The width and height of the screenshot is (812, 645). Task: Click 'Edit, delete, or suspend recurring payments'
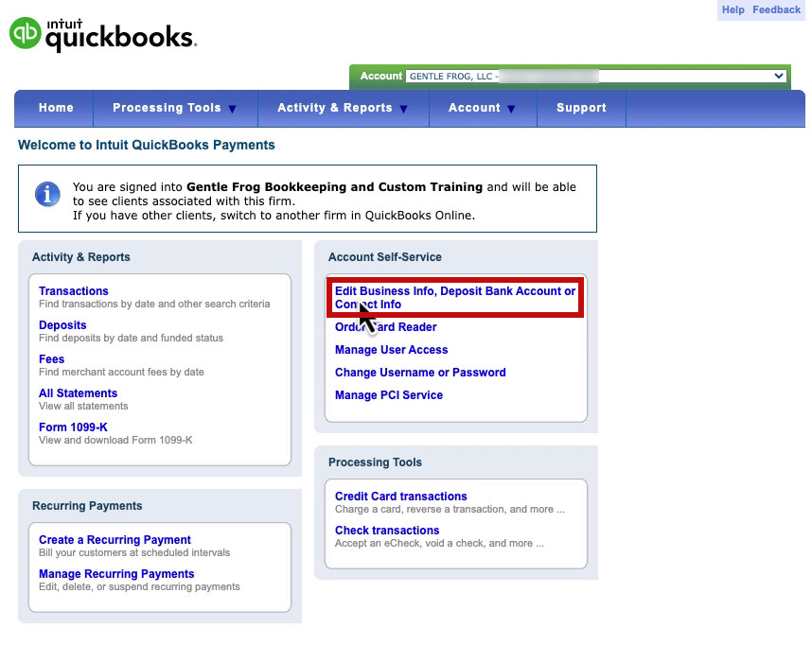tap(139, 587)
